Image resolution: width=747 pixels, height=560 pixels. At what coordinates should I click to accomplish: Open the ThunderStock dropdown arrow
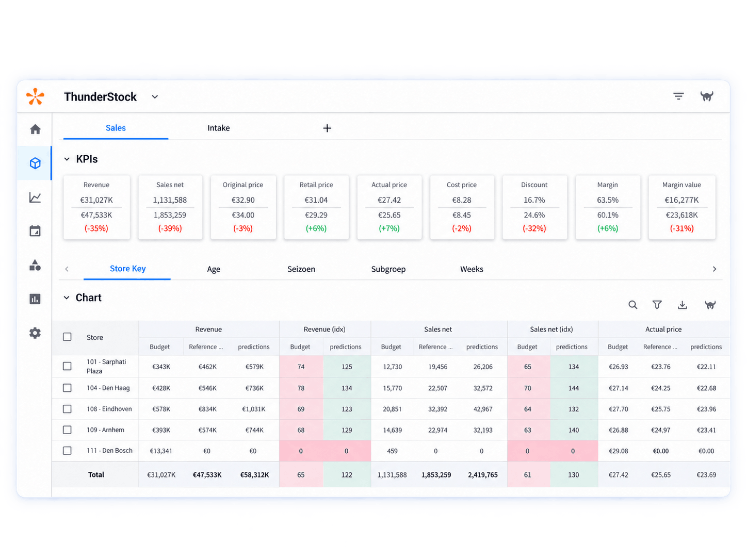[x=155, y=97]
